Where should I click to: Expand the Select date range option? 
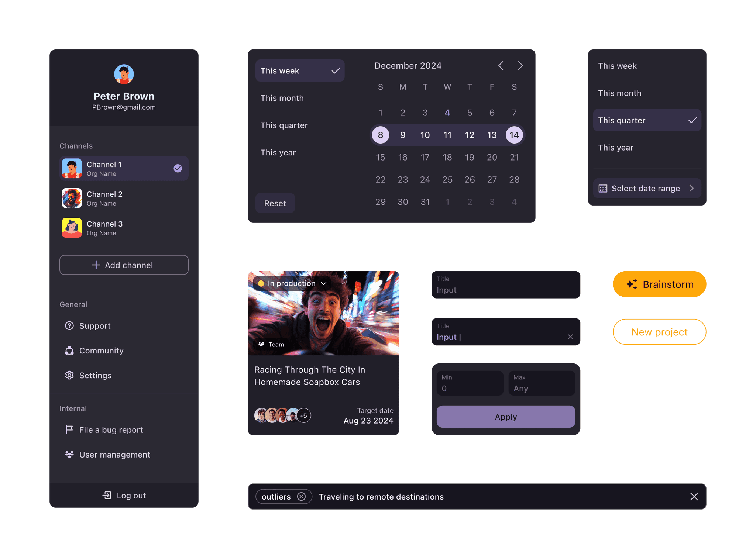click(x=647, y=188)
